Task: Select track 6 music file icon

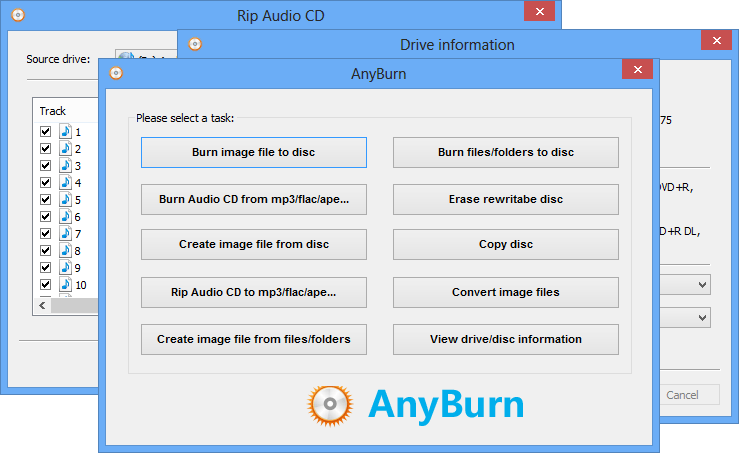Action: pyautogui.click(x=66, y=216)
